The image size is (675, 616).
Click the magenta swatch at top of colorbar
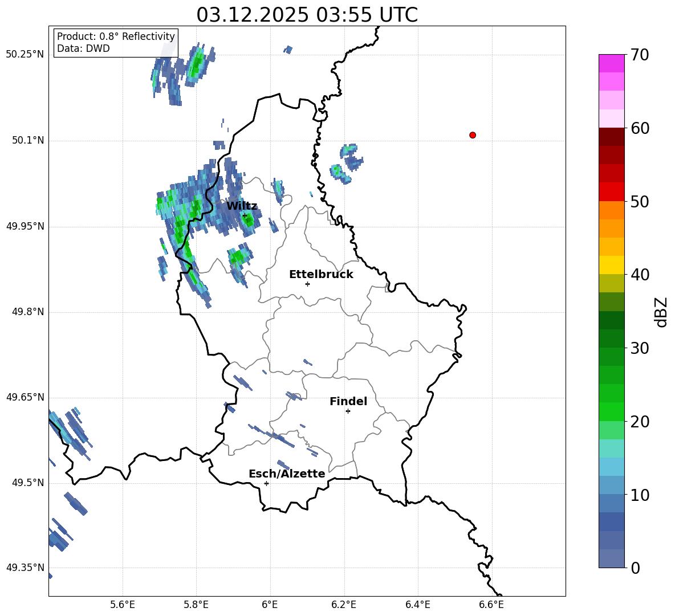tap(612, 63)
